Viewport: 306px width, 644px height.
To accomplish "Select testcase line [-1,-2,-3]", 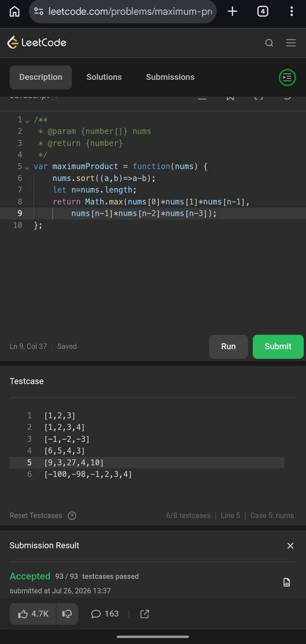I will [67, 440].
